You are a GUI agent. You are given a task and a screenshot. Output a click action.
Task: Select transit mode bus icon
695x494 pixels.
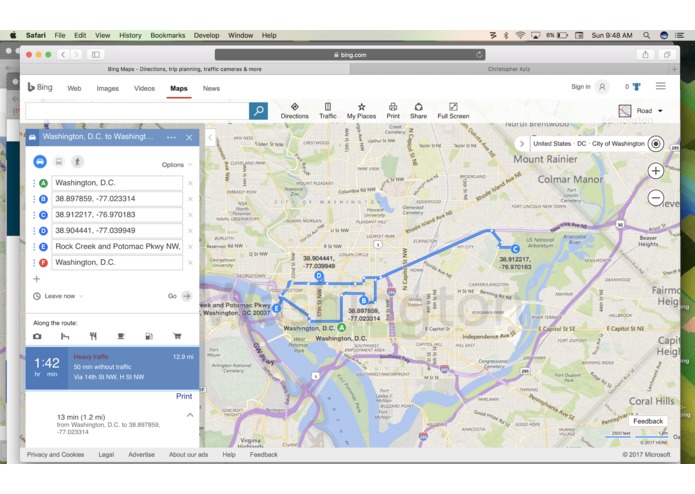[59, 162]
